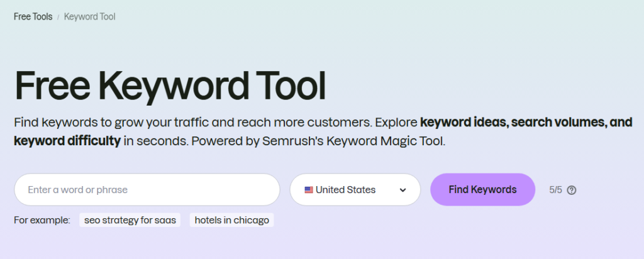The width and height of the screenshot is (644, 259).
Task: Click the 'For example:' label
Action: (x=42, y=220)
